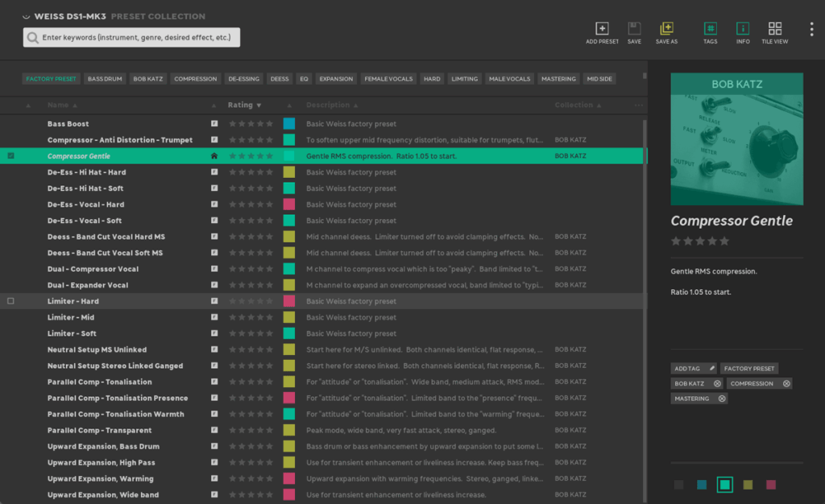This screenshot has width=825, height=504.
Task: Toggle the LIMITING filter tag
Action: click(x=464, y=79)
